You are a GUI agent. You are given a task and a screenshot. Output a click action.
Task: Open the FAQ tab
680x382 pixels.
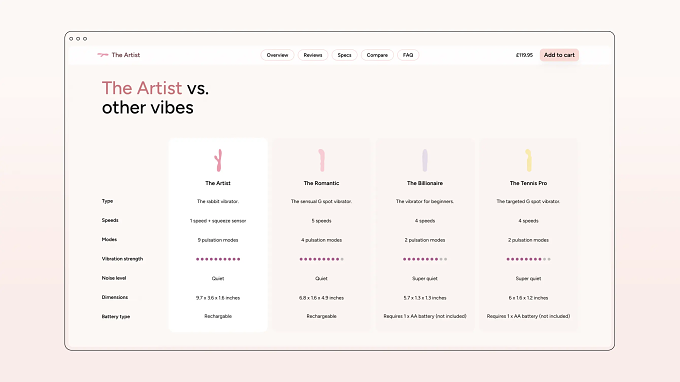(x=408, y=55)
